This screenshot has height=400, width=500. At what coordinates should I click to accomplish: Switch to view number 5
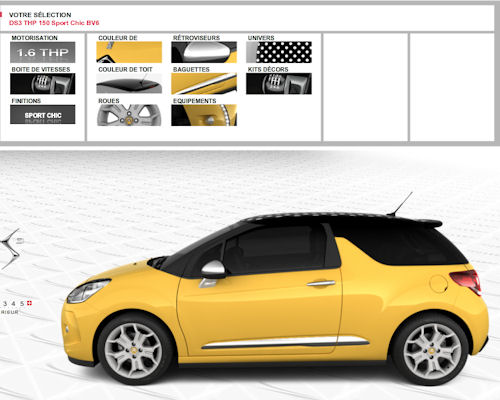pos(22,304)
